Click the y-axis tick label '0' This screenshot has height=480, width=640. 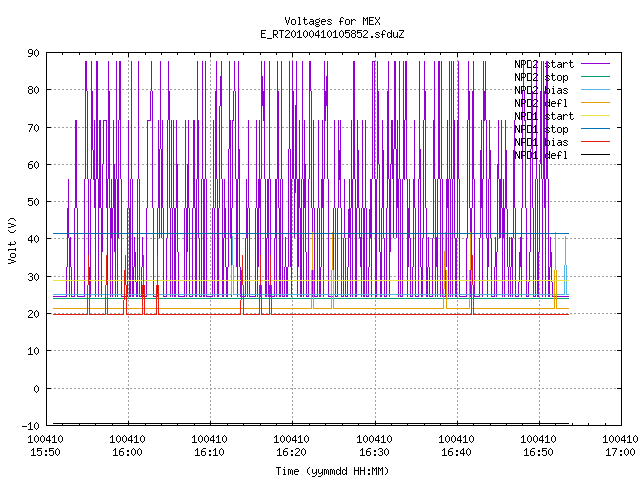click(x=37, y=389)
